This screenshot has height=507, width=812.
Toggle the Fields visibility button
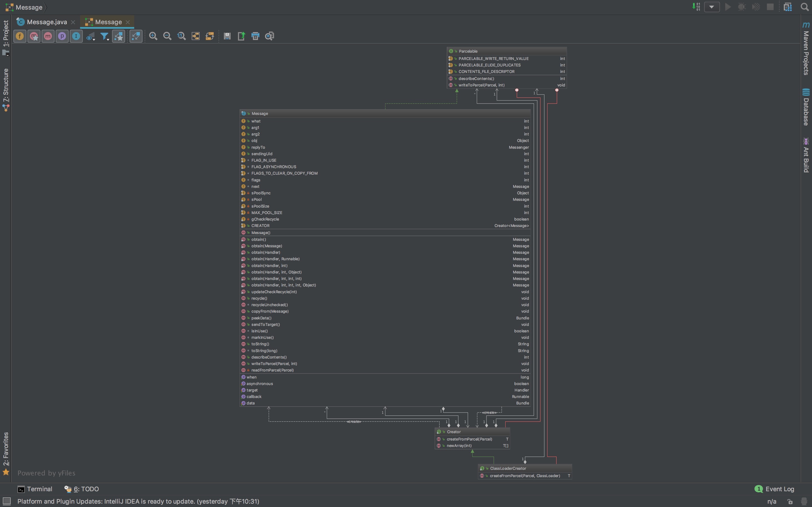click(20, 36)
